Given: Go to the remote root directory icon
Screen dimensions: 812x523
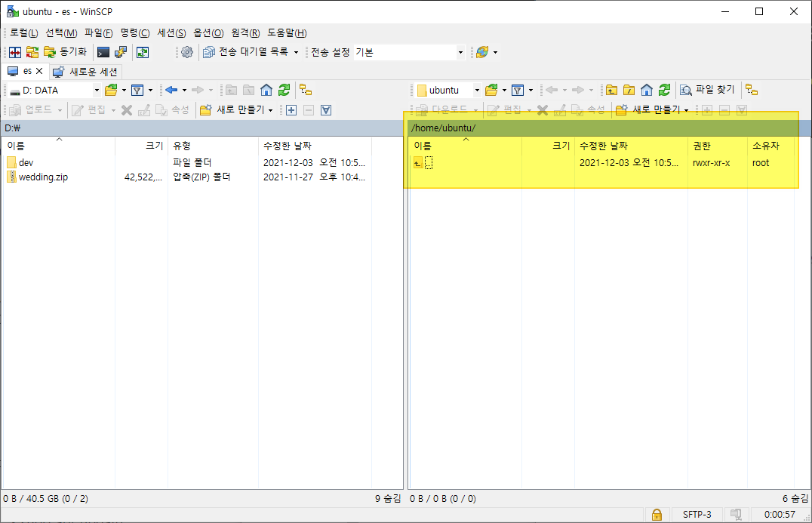Looking at the screenshot, I should click(x=629, y=90).
